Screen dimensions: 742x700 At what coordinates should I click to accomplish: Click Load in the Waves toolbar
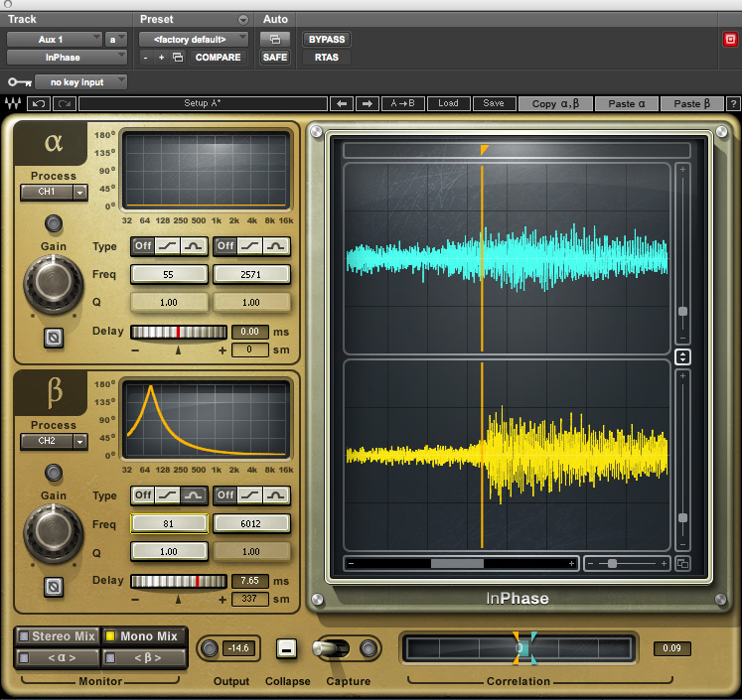(x=448, y=103)
